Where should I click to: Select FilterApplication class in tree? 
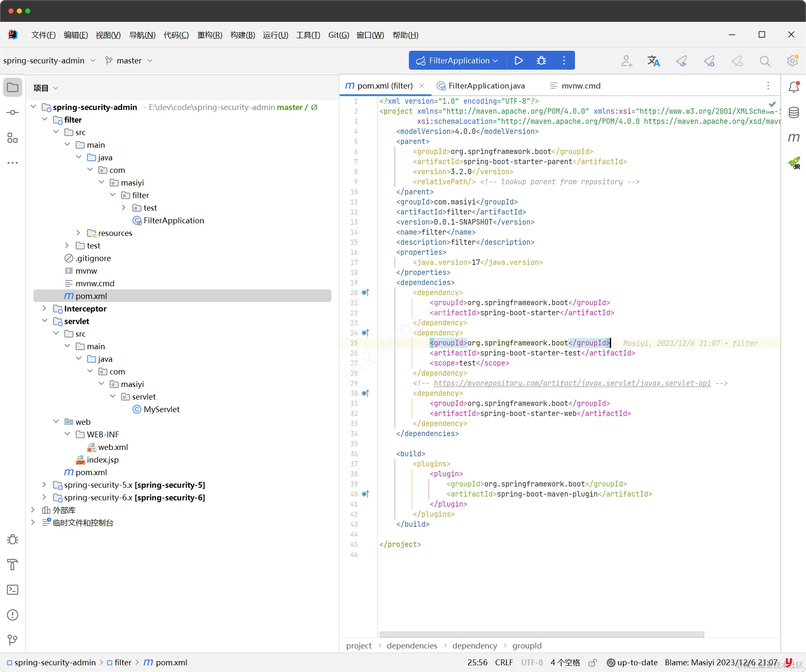pos(168,220)
